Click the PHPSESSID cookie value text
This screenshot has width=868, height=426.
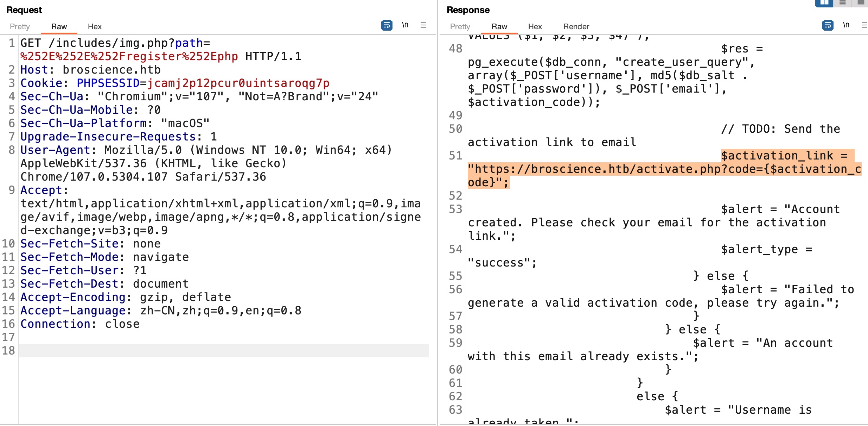pyautogui.click(x=238, y=83)
